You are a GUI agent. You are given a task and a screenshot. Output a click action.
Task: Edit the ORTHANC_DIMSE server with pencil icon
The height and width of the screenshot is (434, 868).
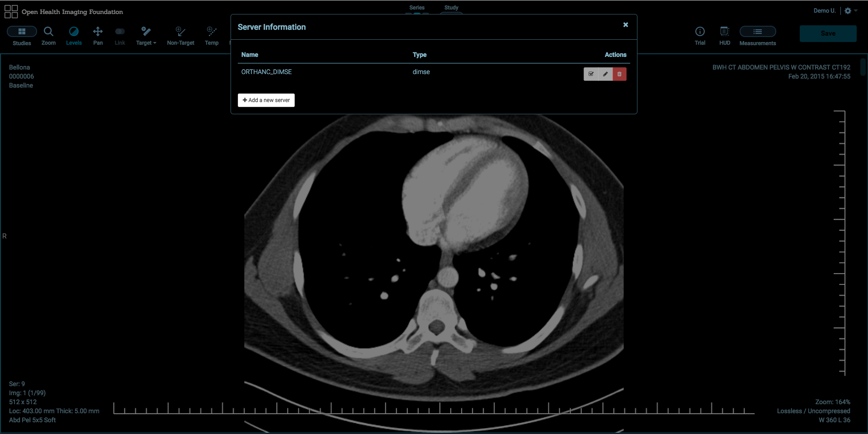(605, 74)
